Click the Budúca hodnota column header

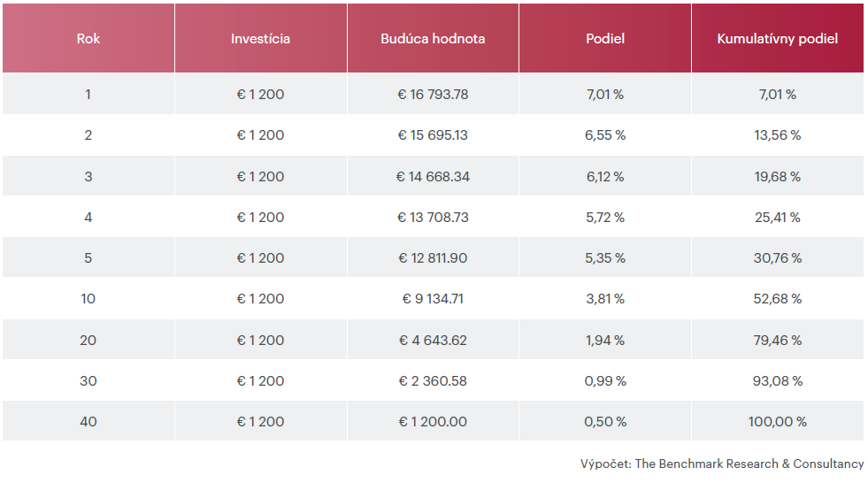pyautogui.click(x=433, y=38)
